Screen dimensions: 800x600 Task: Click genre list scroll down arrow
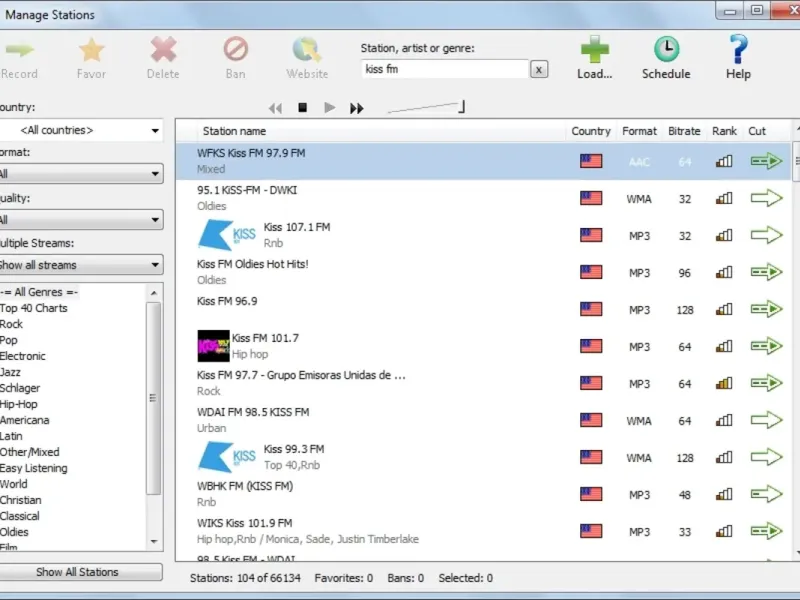click(154, 542)
